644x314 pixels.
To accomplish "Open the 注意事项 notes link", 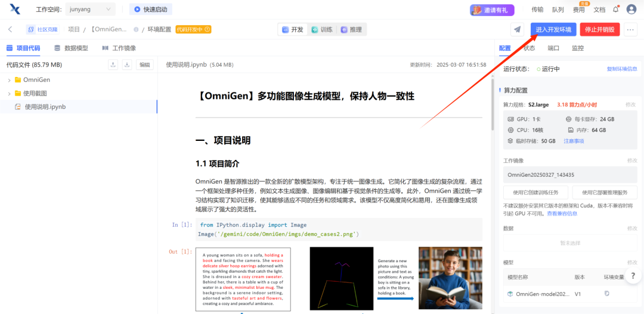I will point(574,141).
